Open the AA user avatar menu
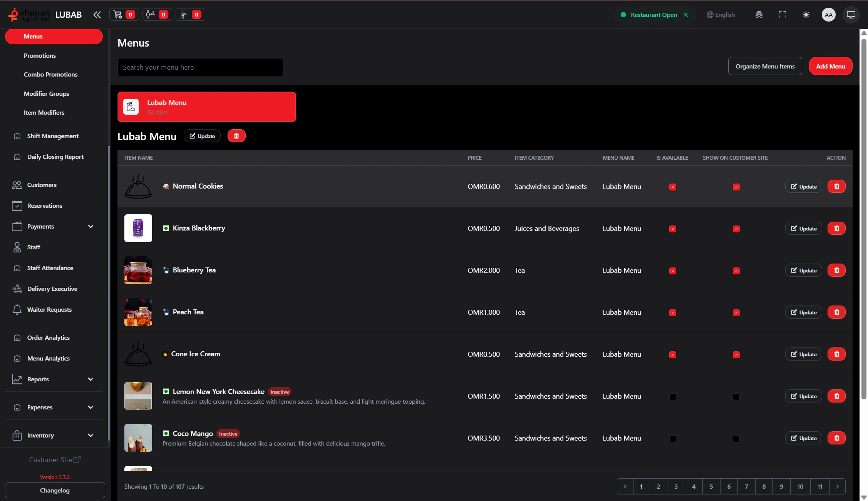Image resolution: width=868 pixels, height=501 pixels. (828, 15)
